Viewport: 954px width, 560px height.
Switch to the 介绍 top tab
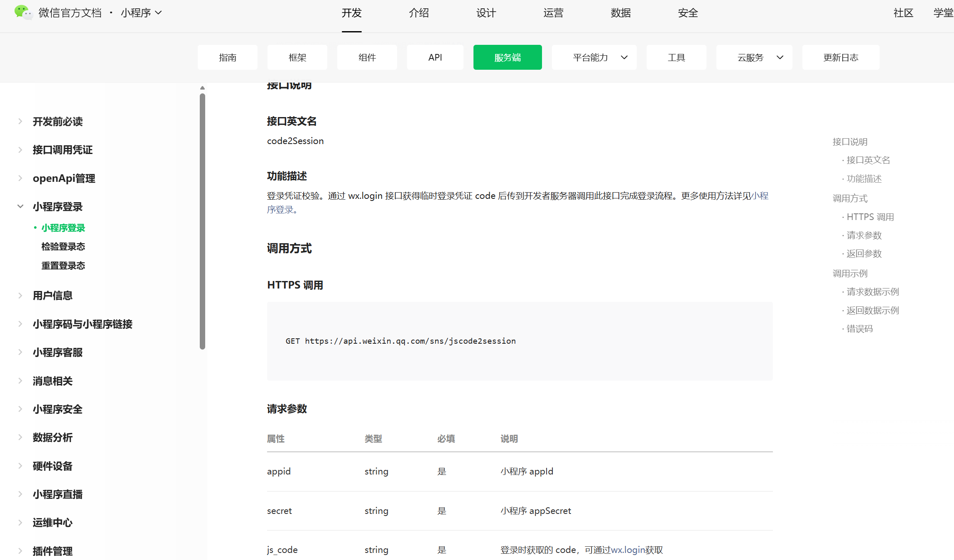(419, 13)
